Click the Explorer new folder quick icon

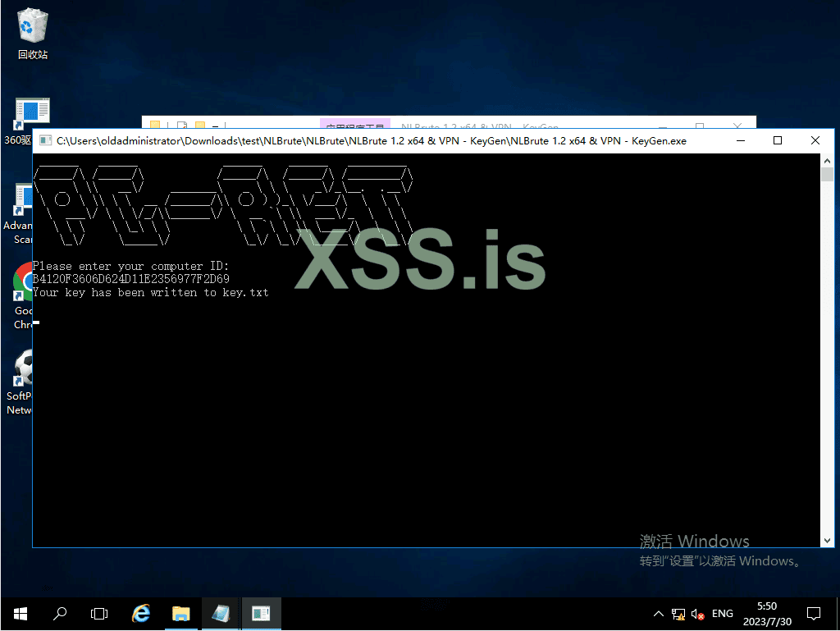pyautogui.click(x=200, y=125)
